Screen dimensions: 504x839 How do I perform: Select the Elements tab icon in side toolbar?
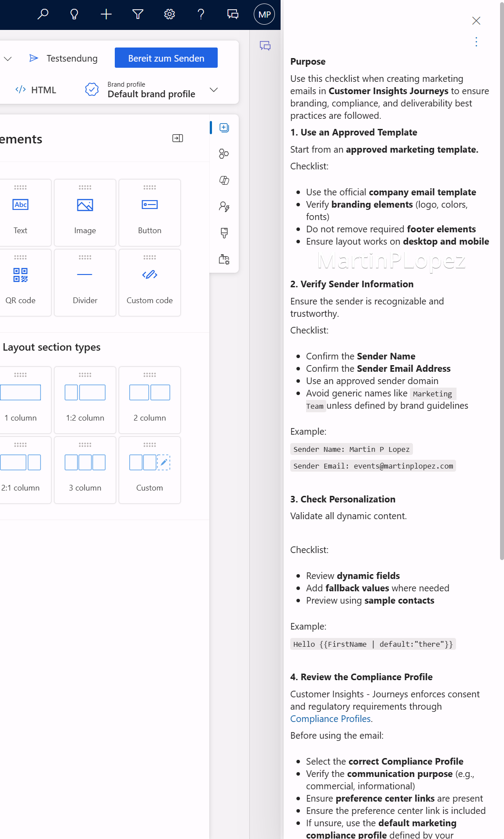pyautogui.click(x=224, y=128)
